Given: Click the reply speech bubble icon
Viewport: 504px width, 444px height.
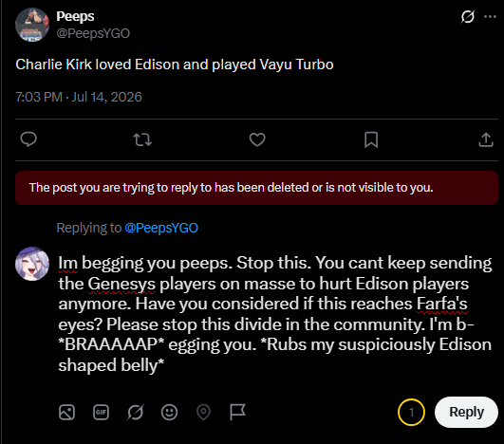Looking at the screenshot, I should (x=28, y=139).
